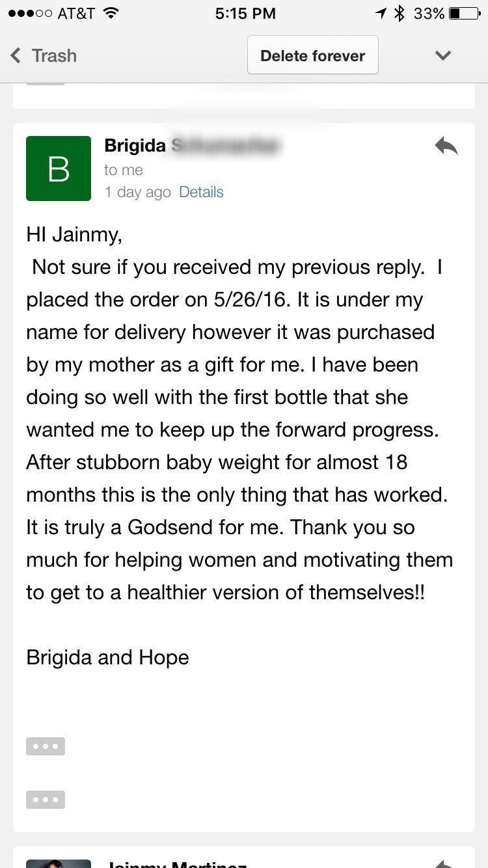This screenshot has height=868, width=488.
Task: Click the Delete forever button
Action: tap(312, 55)
